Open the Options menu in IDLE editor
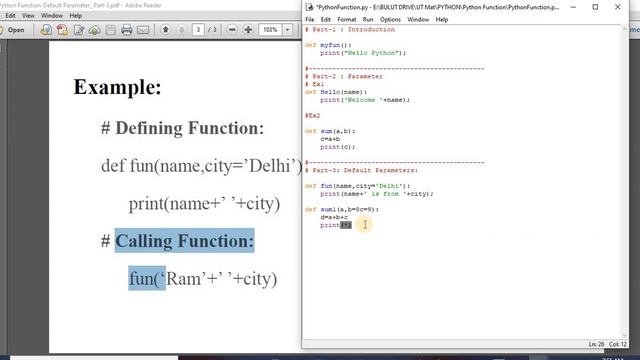The image size is (640, 360). tap(390, 20)
